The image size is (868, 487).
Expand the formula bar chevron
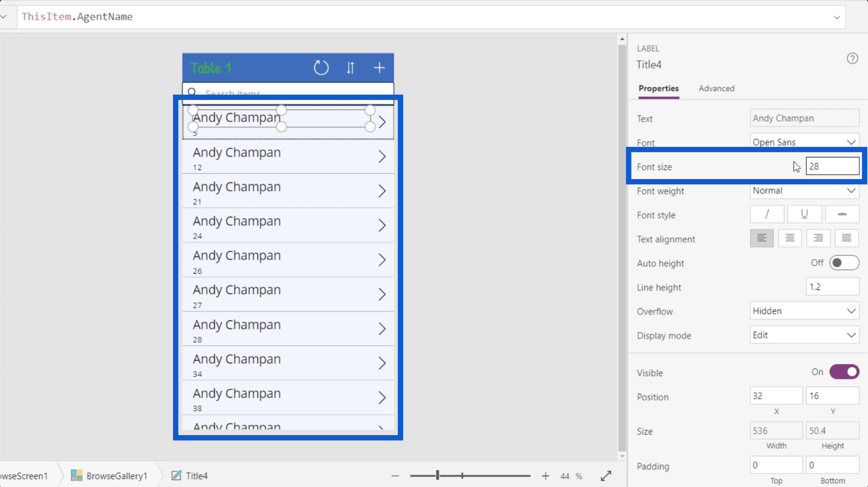[837, 17]
